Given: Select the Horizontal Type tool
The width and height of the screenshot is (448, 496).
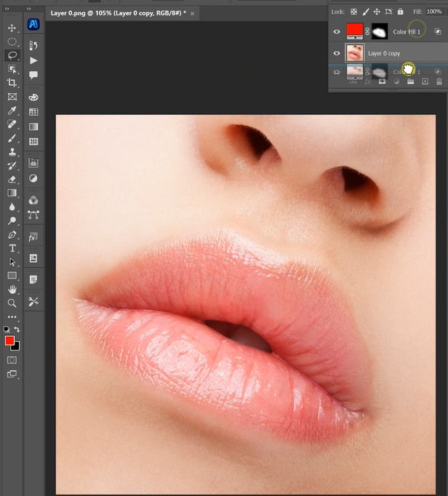Looking at the screenshot, I should click(12, 249).
